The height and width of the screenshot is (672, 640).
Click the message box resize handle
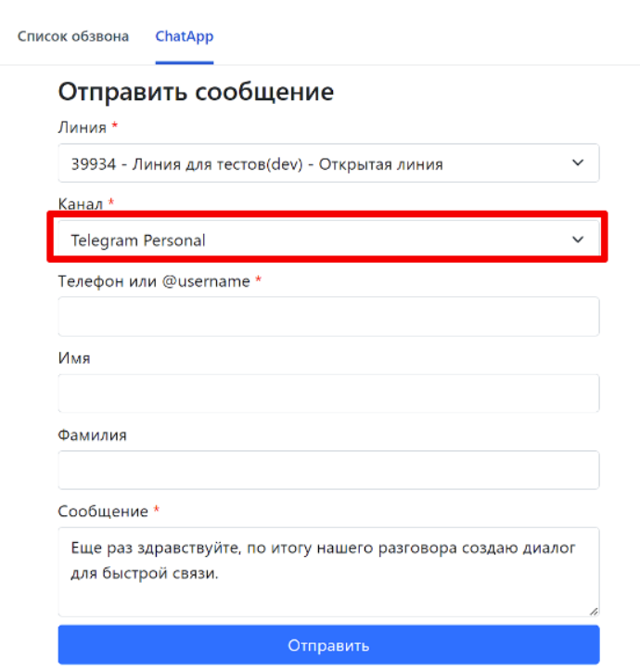(x=593, y=610)
